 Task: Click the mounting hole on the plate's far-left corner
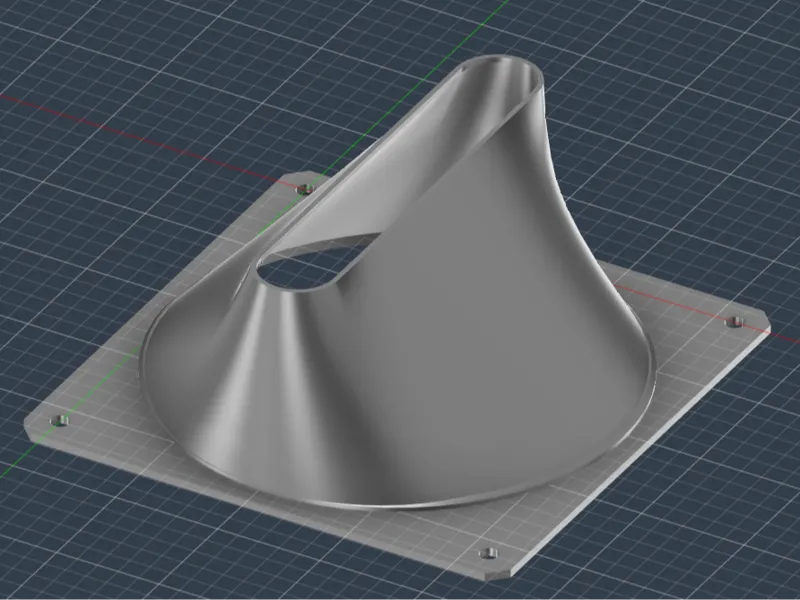coord(60,421)
